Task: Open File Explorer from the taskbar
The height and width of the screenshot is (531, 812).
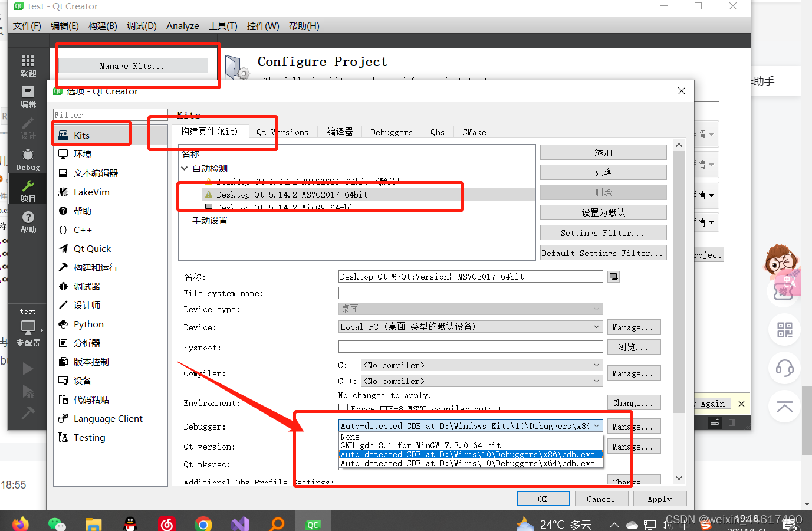Action: [93, 524]
